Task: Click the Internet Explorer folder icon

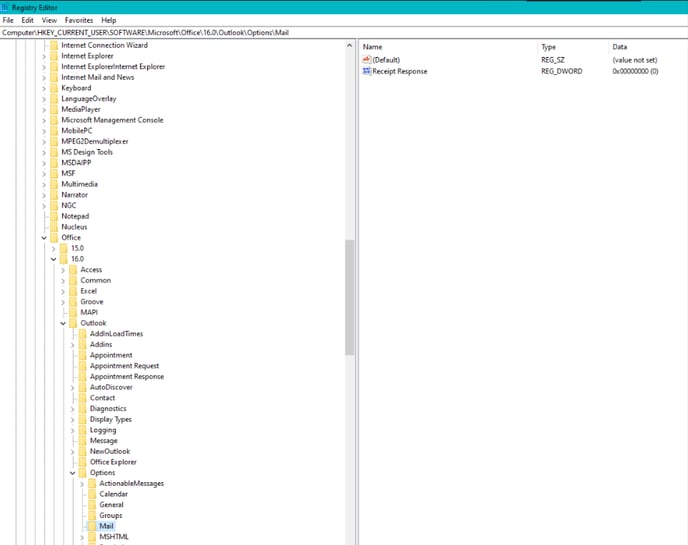Action: click(x=54, y=56)
